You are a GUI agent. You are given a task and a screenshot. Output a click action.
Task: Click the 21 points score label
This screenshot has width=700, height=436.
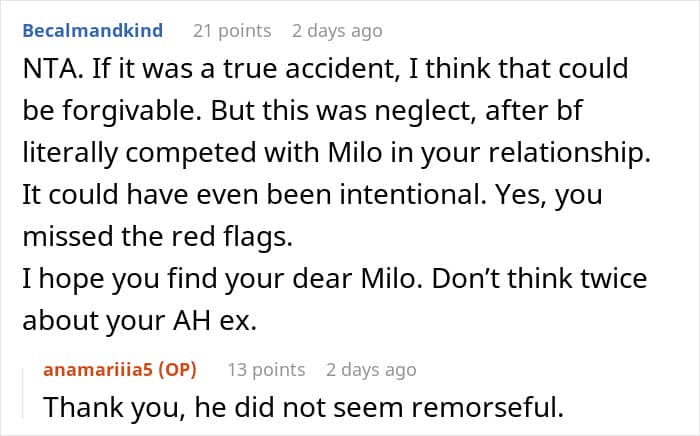pos(232,31)
